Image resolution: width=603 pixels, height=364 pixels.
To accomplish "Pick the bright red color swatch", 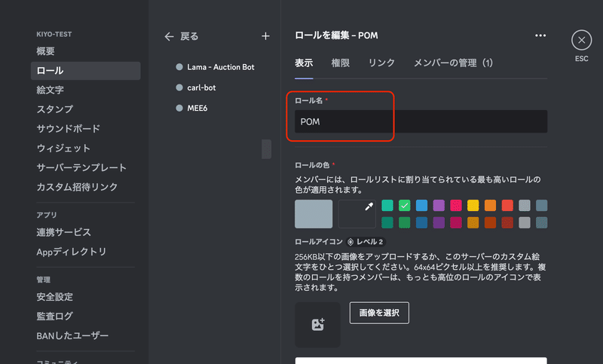I will (507, 205).
